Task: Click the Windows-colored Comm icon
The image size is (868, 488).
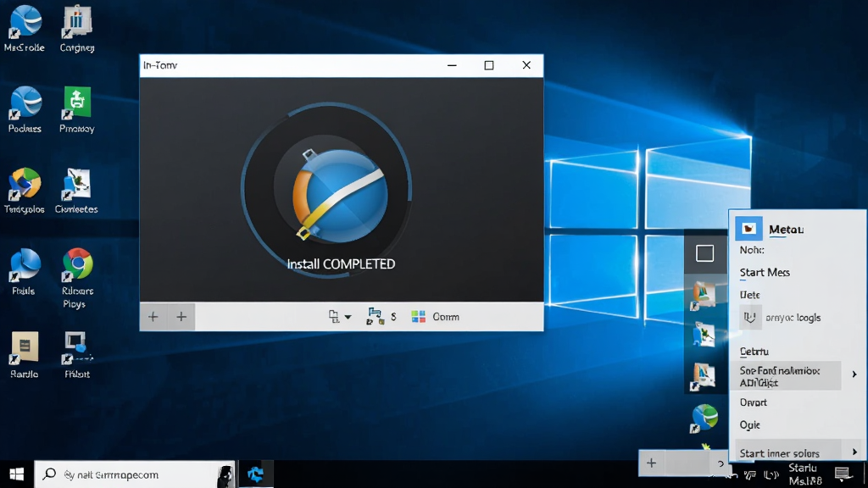Action: (419, 317)
